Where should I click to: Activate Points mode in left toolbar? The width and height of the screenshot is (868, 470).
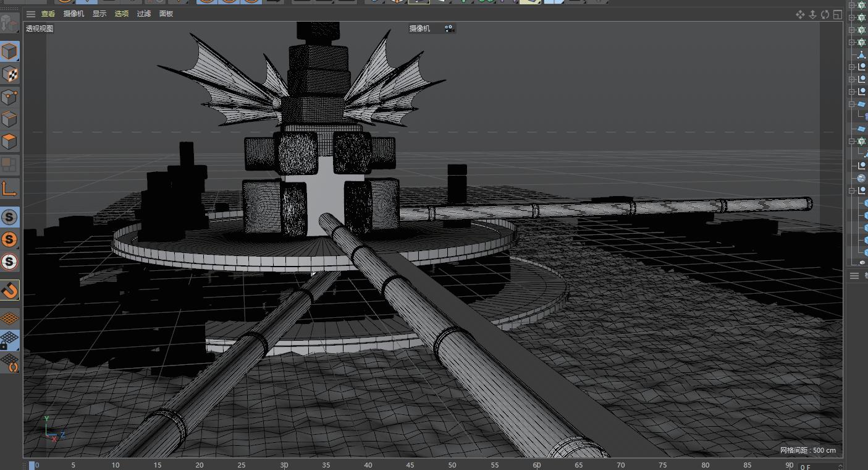9,97
